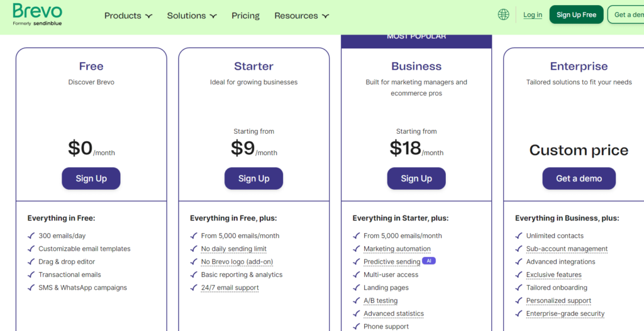Open the Pricing page from navigation

(x=245, y=16)
